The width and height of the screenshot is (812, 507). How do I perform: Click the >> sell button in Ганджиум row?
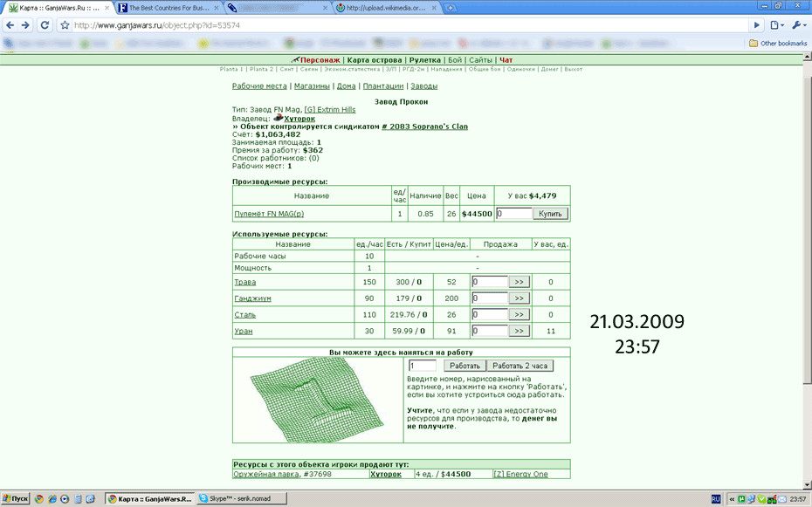519,298
